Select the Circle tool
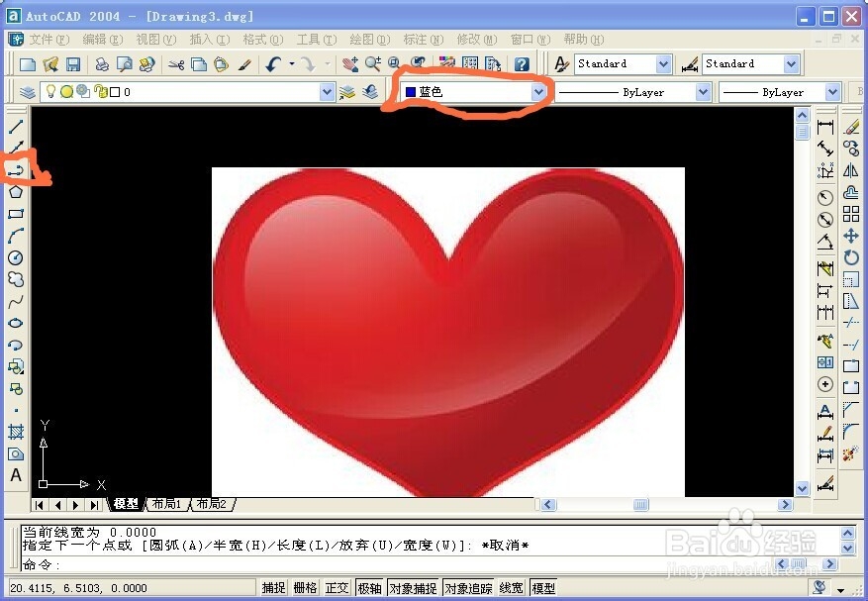The image size is (868, 601). [x=15, y=257]
